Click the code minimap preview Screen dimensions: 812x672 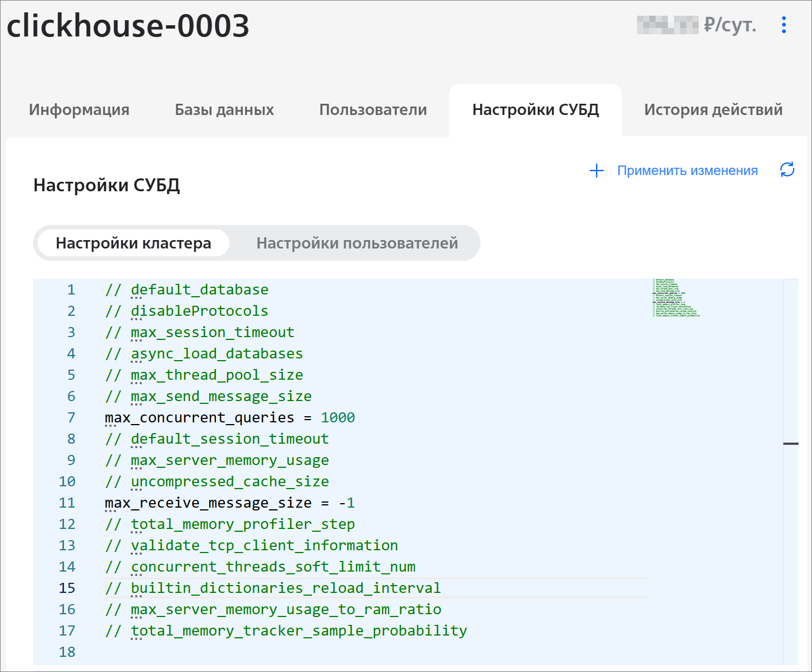pos(676,298)
